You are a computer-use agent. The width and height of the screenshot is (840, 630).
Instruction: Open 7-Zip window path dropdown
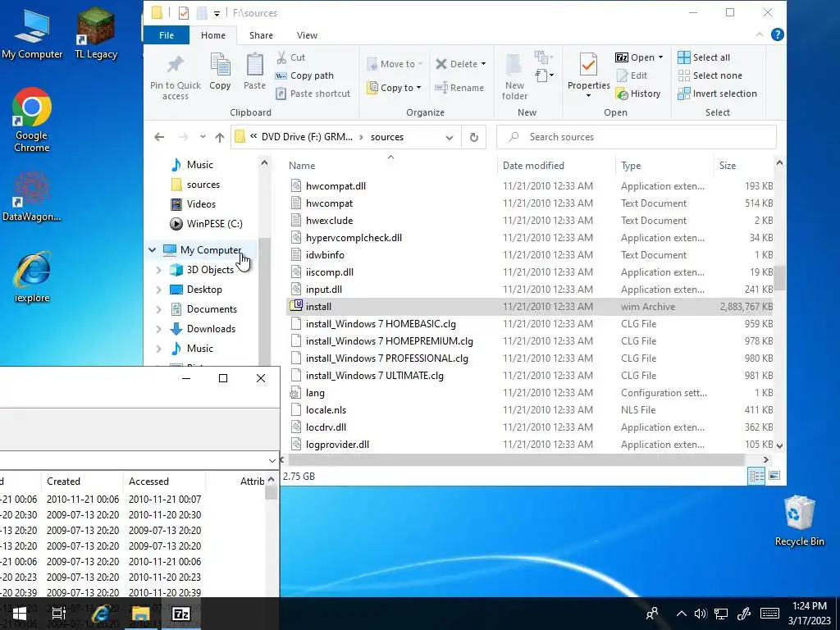click(272, 461)
